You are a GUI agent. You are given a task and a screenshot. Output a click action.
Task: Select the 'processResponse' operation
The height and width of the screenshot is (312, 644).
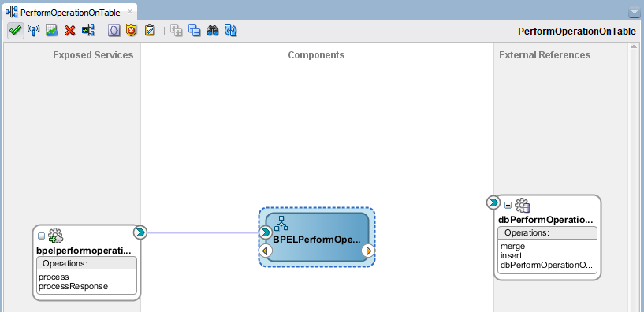pos(73,286)
